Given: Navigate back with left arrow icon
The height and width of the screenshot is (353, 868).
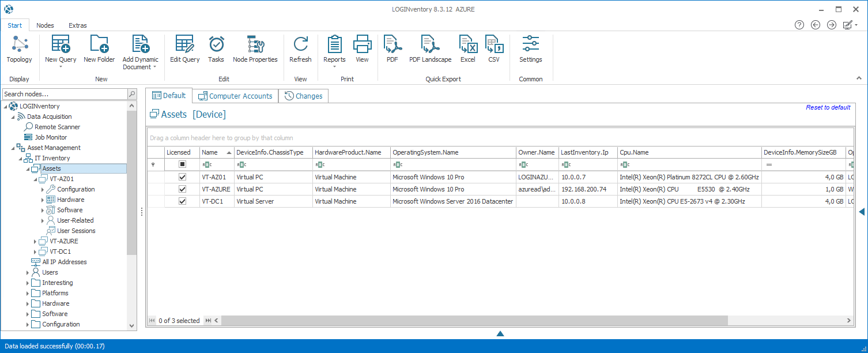Looking at the screenshot, I should click(x=816, y=25).
